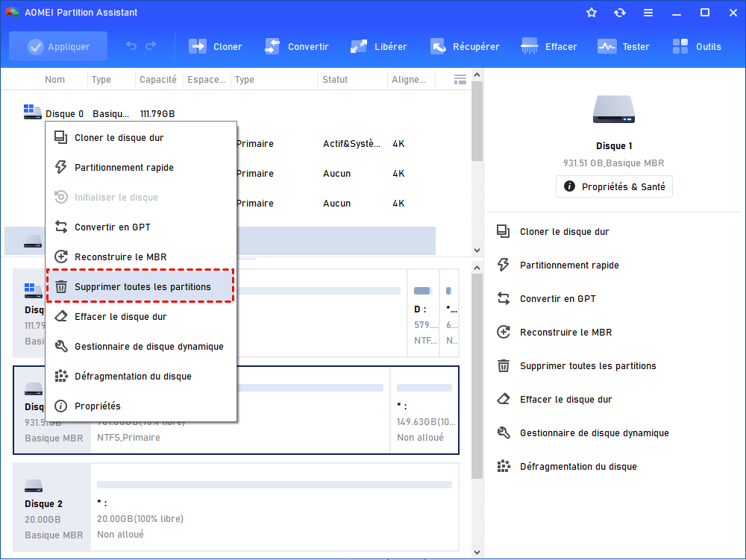Click the upper list scrollbar down arrow
The image size is (746, 560).
tap(477, 251)
